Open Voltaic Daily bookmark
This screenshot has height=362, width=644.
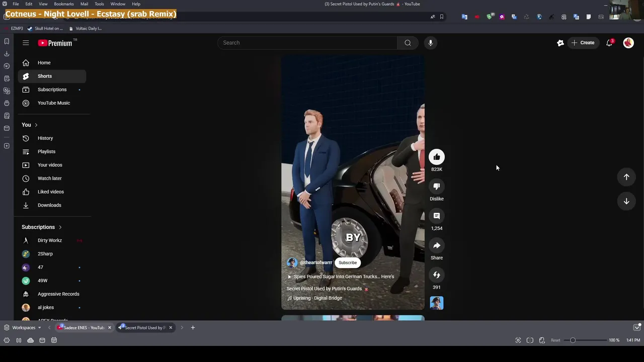[x=85, y=29]
